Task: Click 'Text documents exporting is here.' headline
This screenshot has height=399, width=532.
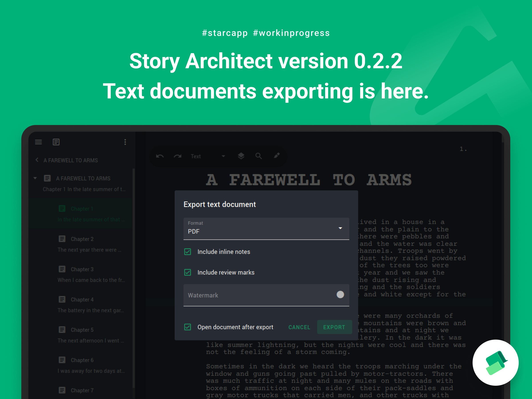Action: click(x=266, y=91)
